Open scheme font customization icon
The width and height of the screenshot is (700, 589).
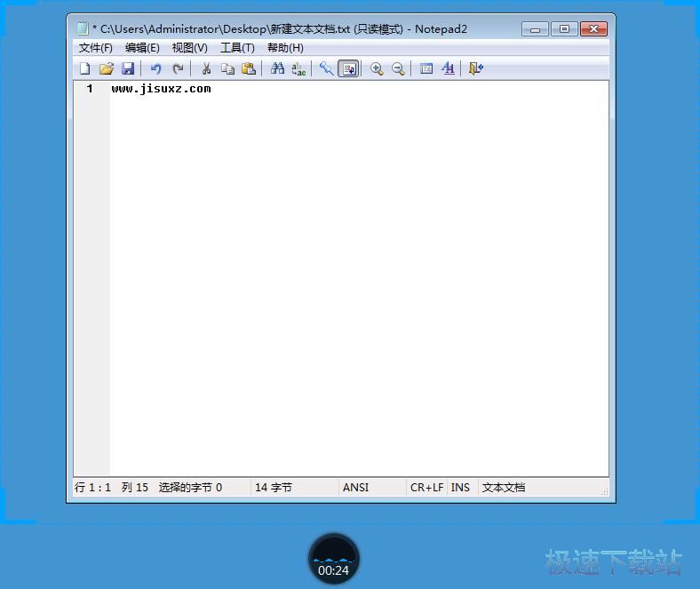pos(448,68)
